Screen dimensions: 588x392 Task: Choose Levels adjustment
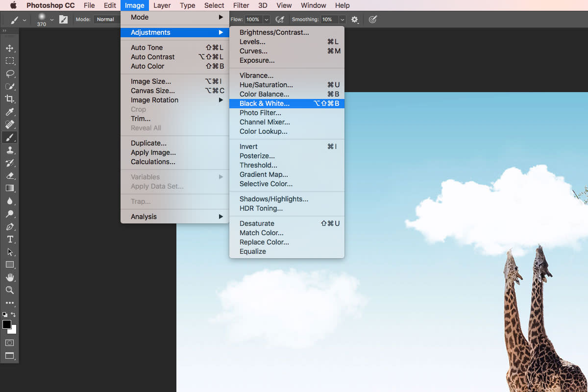point(287,42)
